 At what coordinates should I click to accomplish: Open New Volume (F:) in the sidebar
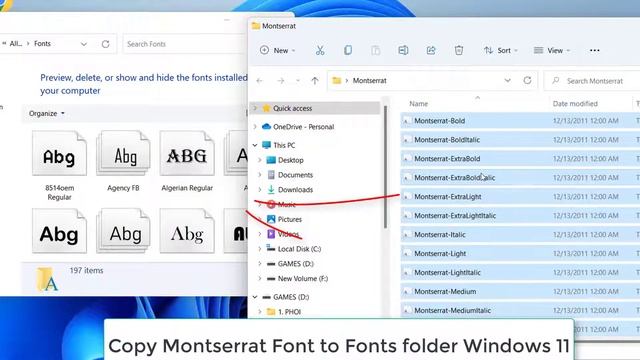(x=302, y=278)
